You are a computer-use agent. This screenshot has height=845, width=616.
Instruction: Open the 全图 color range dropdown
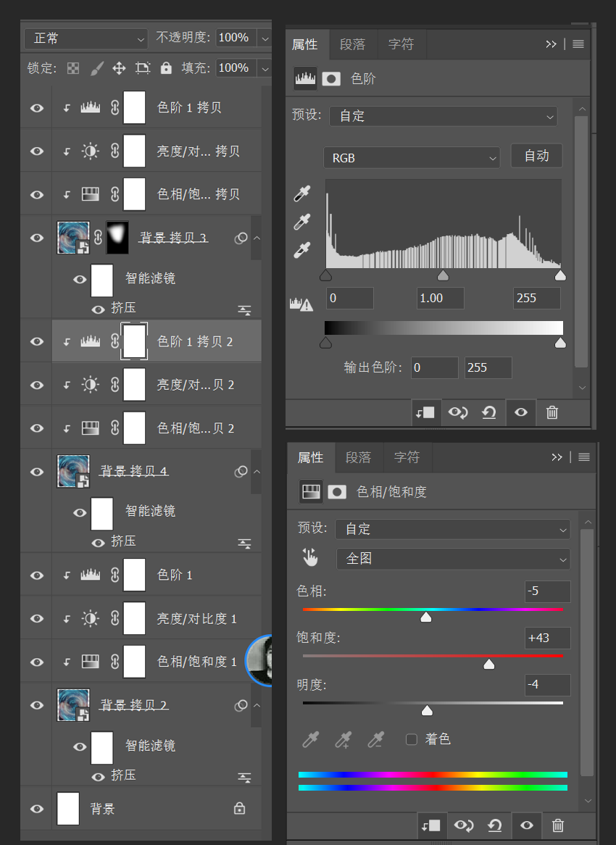(453, 559)
